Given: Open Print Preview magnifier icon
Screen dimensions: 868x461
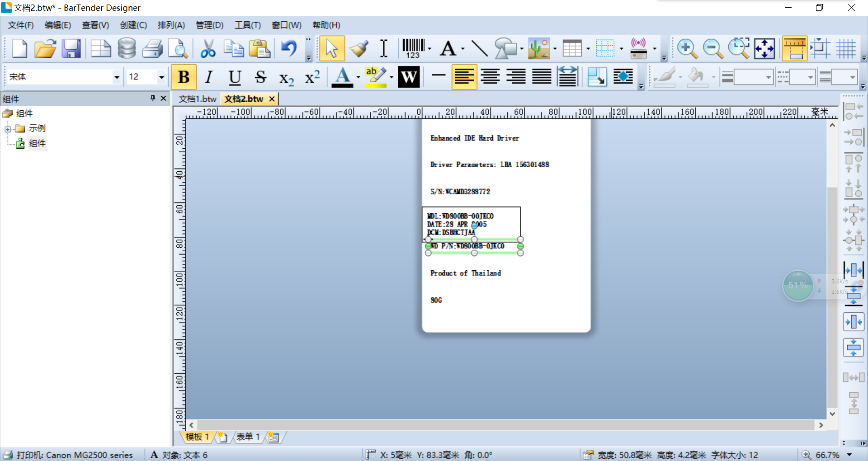Looking at the screenshot, I should pos(178,49).
